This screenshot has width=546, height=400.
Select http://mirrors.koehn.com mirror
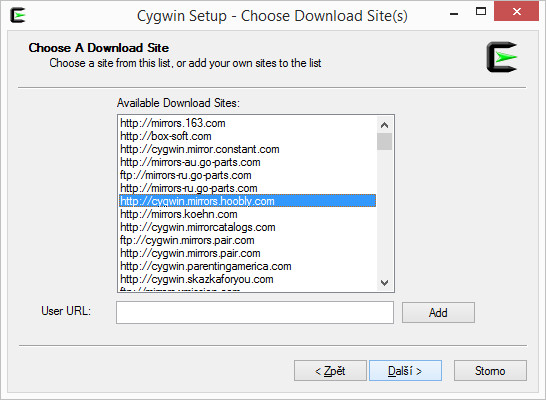[248, 214]
